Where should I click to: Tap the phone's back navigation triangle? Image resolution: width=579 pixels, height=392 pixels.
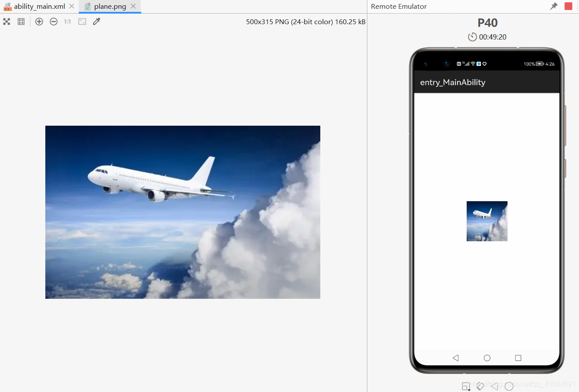(455, 358)
